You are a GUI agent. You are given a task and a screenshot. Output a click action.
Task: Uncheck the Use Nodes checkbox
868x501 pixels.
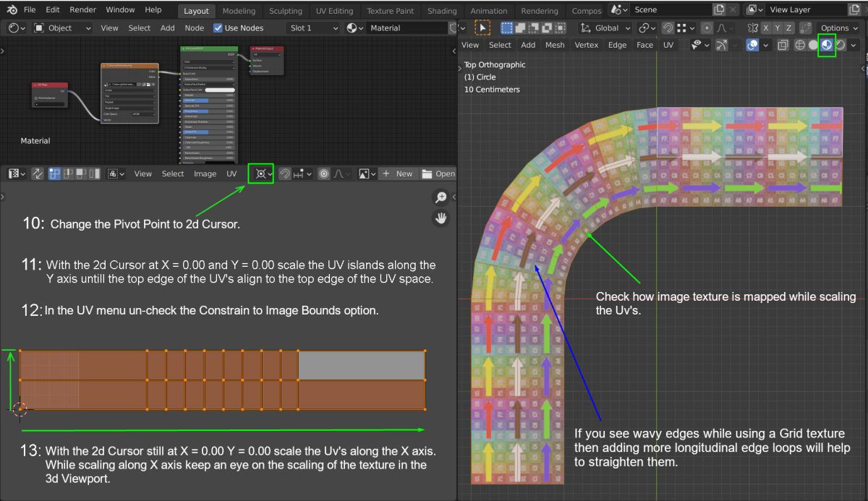coord(218,28)
